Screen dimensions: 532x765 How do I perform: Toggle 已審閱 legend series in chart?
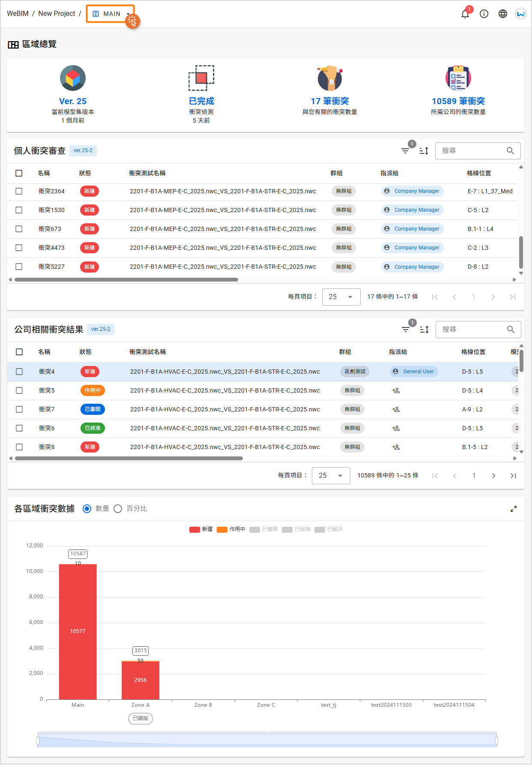coord(263,530)
